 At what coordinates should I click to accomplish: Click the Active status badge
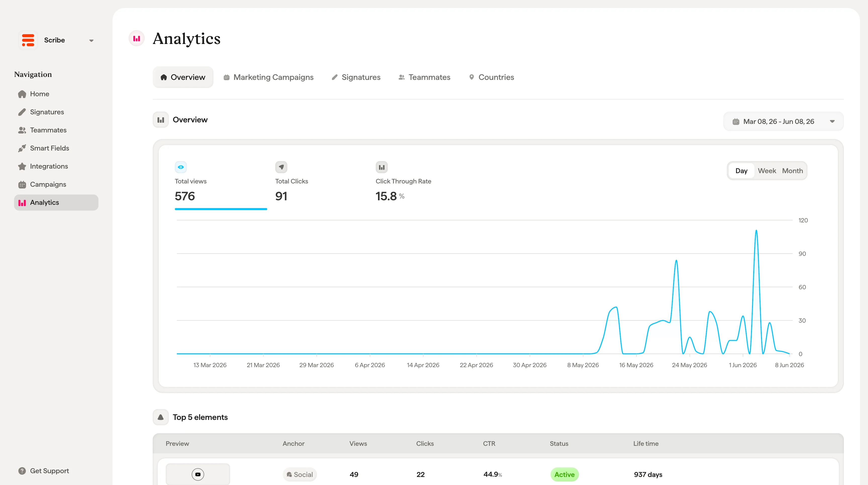(x=564, y=474)
